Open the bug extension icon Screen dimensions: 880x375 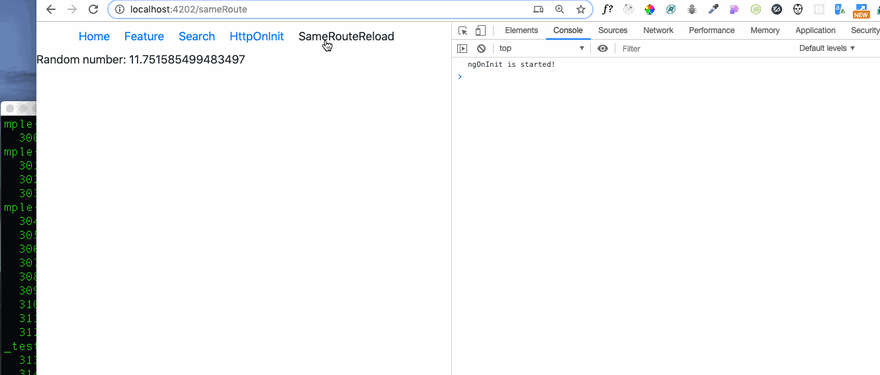pos(692,9)
